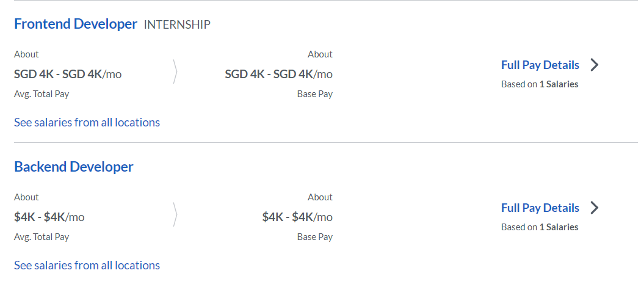
Task: Open the Backend Developer job title link
Action: pyautogui.click(x=74, y=167)
